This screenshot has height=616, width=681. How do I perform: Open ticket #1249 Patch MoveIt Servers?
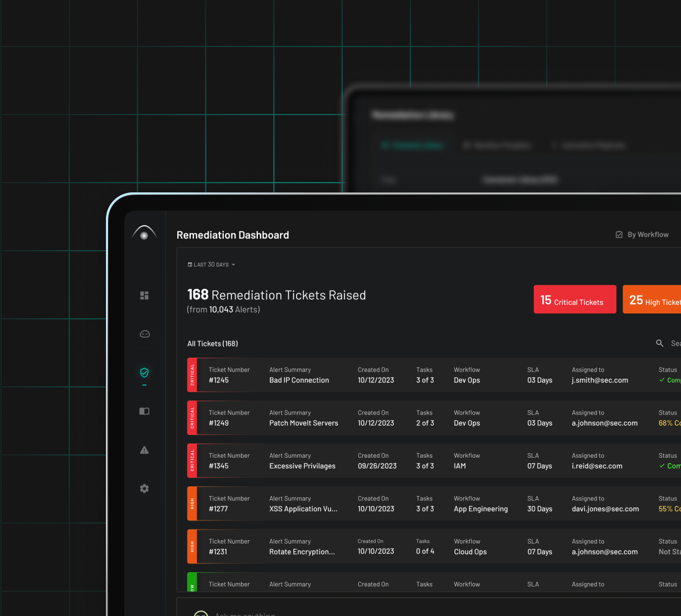(x=303, y=423)
